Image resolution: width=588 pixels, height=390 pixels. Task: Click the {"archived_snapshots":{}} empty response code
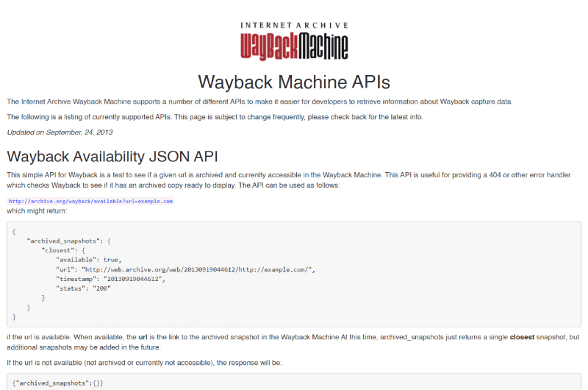coord(58,383)
